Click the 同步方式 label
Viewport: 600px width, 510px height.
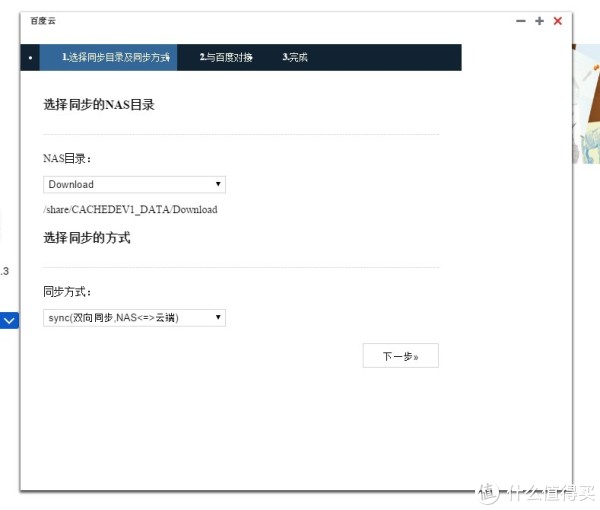click(x=67, y=292)
